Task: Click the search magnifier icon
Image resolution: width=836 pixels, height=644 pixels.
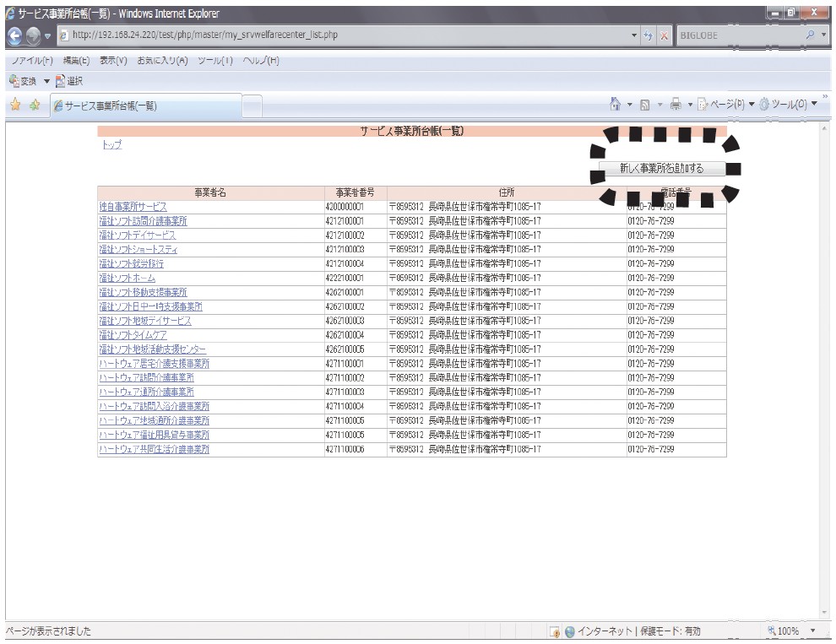Action: click(810, 35)
